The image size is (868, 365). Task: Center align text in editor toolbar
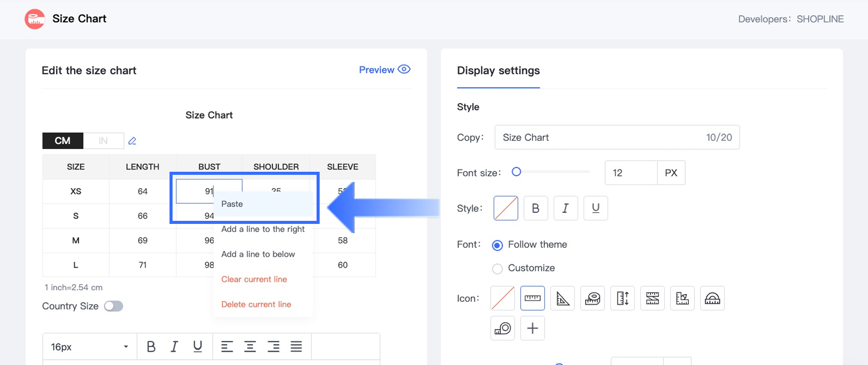(250, 347)
